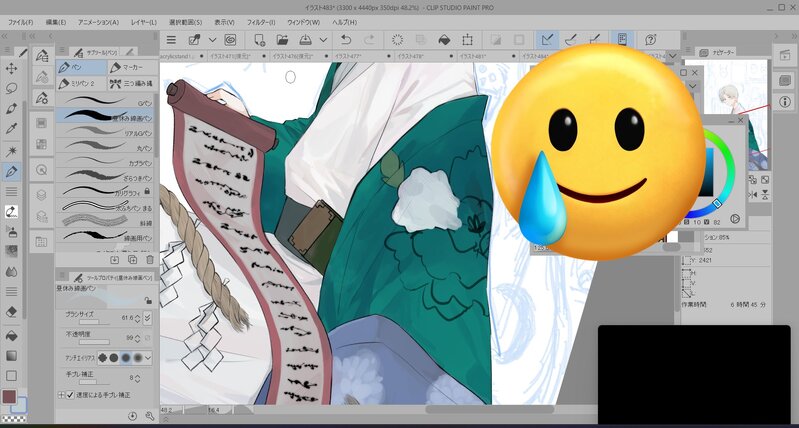The height and width of the screenshot is (428, 799).
Task: Expand the anti-aliasing options dropdown
Action: (x=149, y=358)
